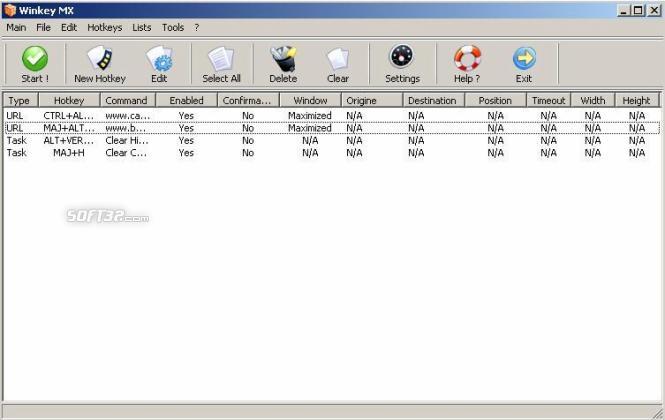The height and width of the screenshot is (420, 665).
Task: Click Yes in the MAJ+H row
Action: click(186, 153)
